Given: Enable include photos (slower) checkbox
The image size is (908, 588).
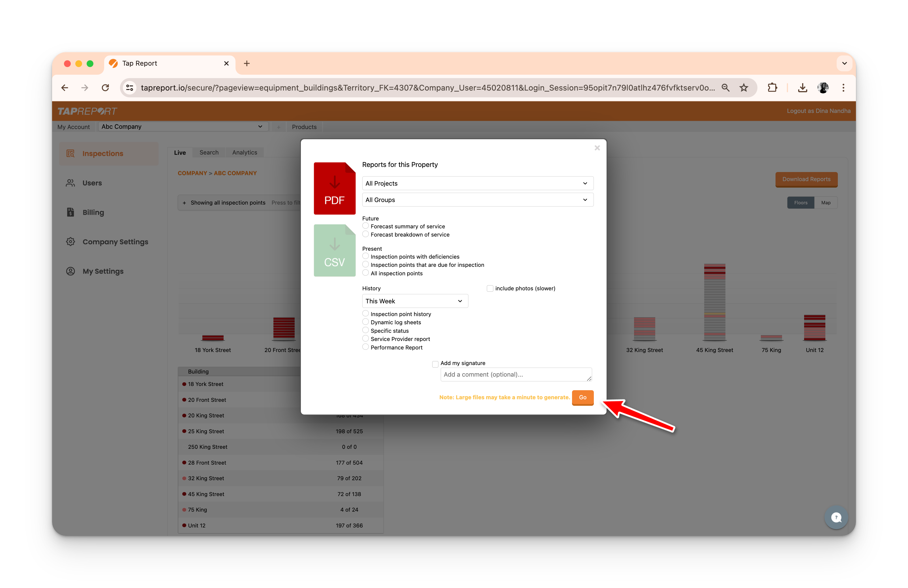Looking at the screenshot, I should point(490,289).
